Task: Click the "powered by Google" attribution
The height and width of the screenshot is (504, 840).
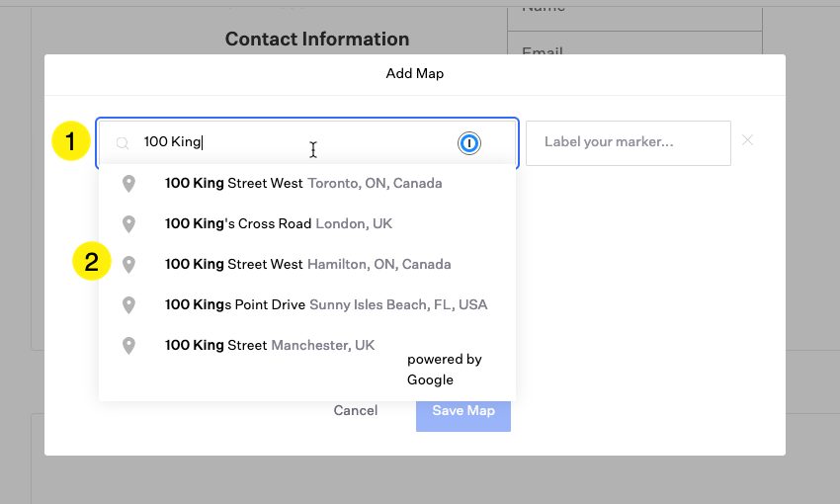Action: pyautogui.click(x=444, y=370)
